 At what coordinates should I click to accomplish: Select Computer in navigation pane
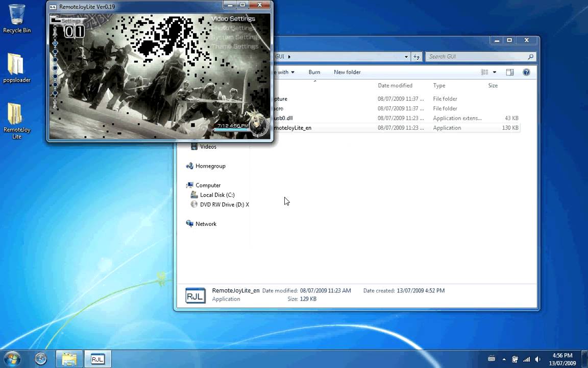208,185
